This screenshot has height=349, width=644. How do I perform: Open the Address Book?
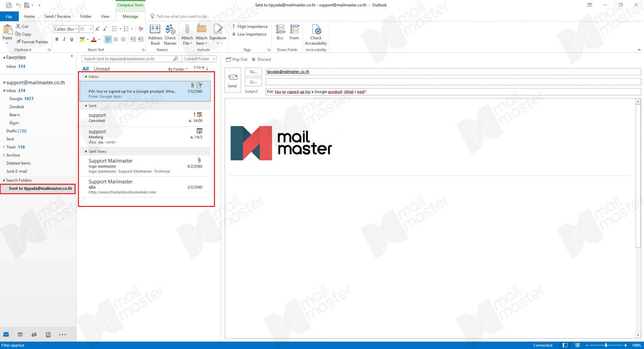pyautogui.click(x=155, y=35)
